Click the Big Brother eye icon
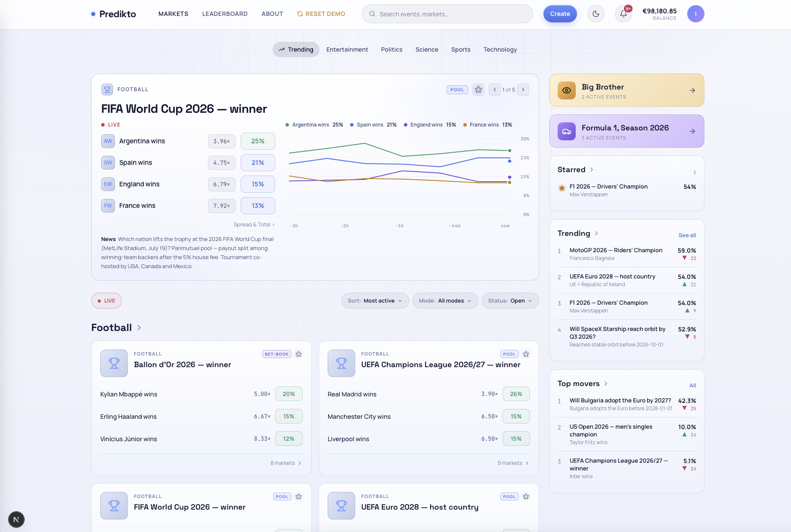Image resolution: width=791 pixels, height=532 pixels. click(x=567, y=90)
